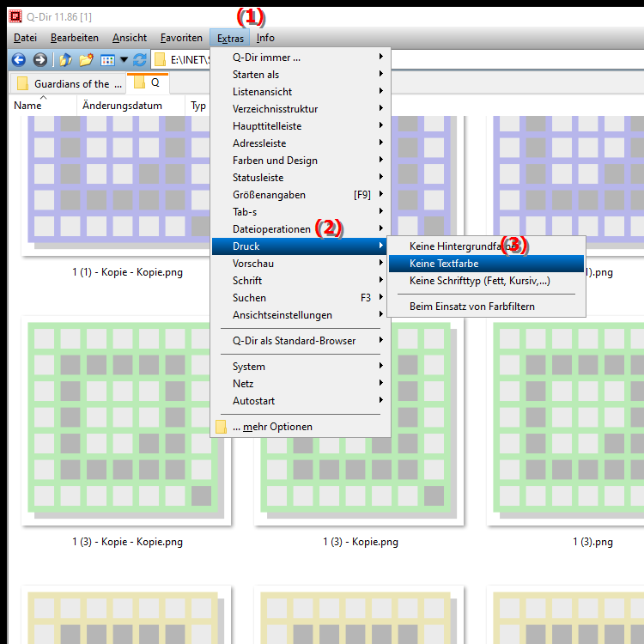The height and width of the screenshot is (644, 644).
Task: Open the Dateioperationen submenu
Action: coord(300,229)
